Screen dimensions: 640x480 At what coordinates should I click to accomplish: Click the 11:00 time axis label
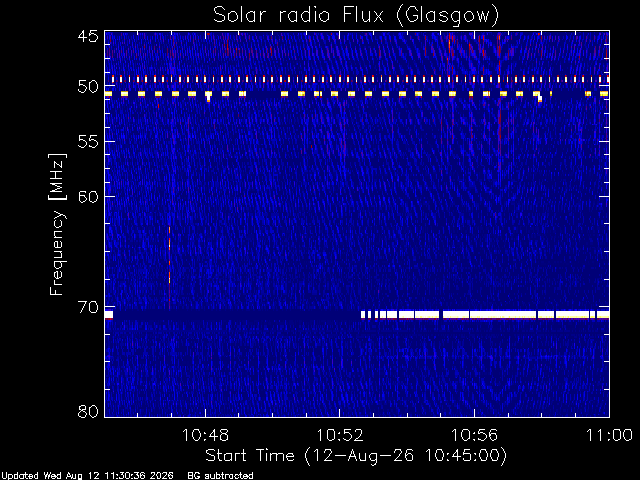tap(609, 435)
